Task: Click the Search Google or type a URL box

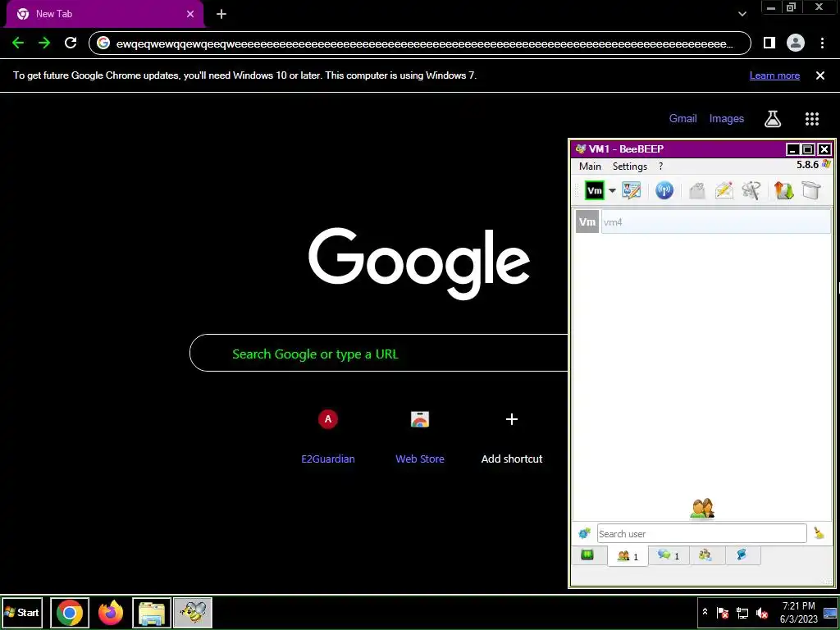Action: point(379,353)
